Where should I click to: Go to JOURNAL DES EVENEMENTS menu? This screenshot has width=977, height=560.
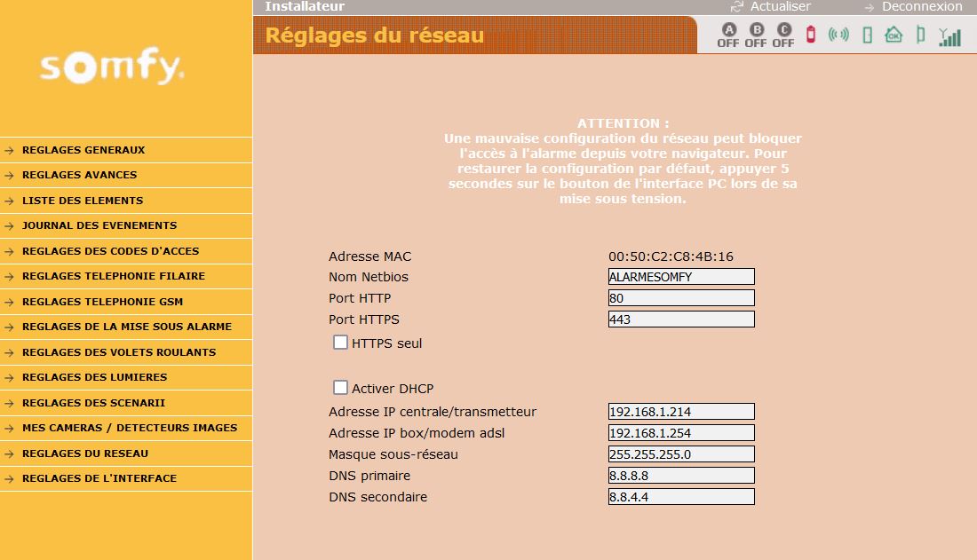click(99, 225)
